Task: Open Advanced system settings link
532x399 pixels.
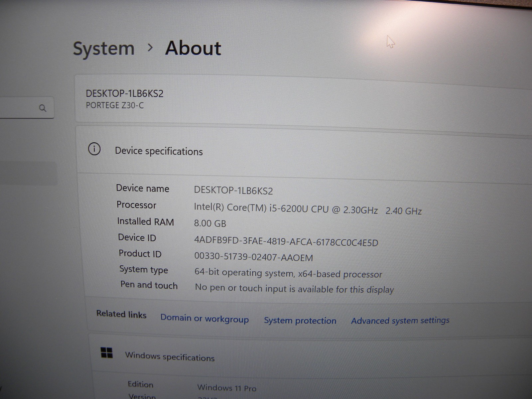Action: [400, 321]
